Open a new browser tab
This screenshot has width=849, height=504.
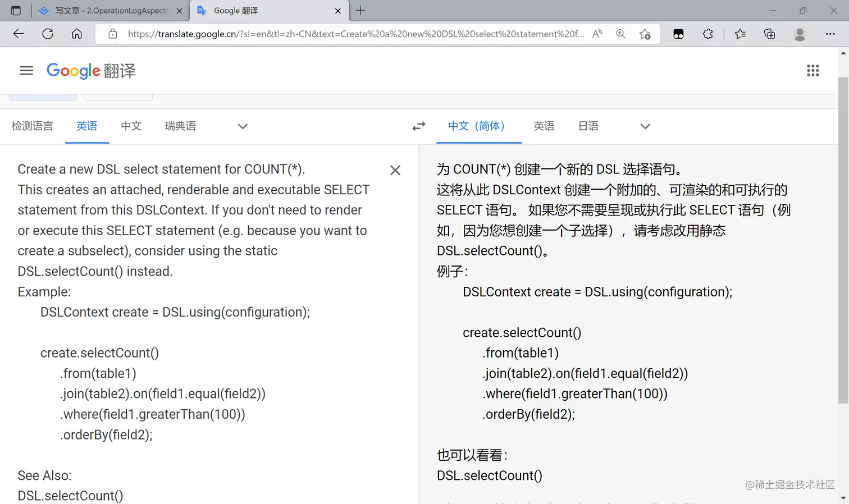360,11
